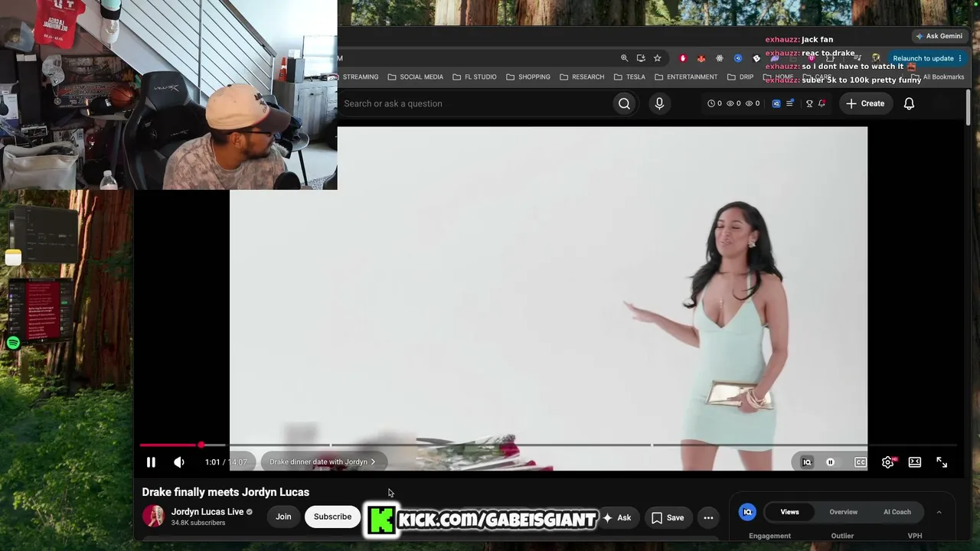Screen dimensions: 980x551
Task: Enter fullscreen mode on the video
Action: point(942,462)
